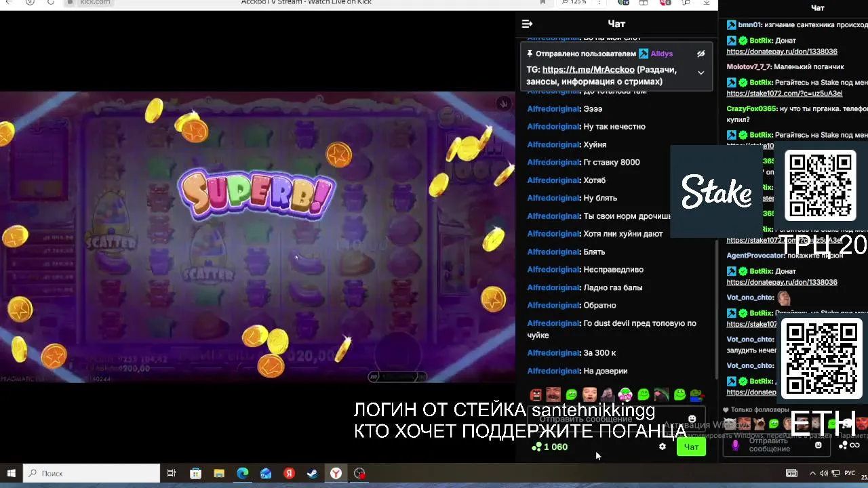Expand the pinned TG message chevron
Screen dimensions: 868x488
point(701,73)
